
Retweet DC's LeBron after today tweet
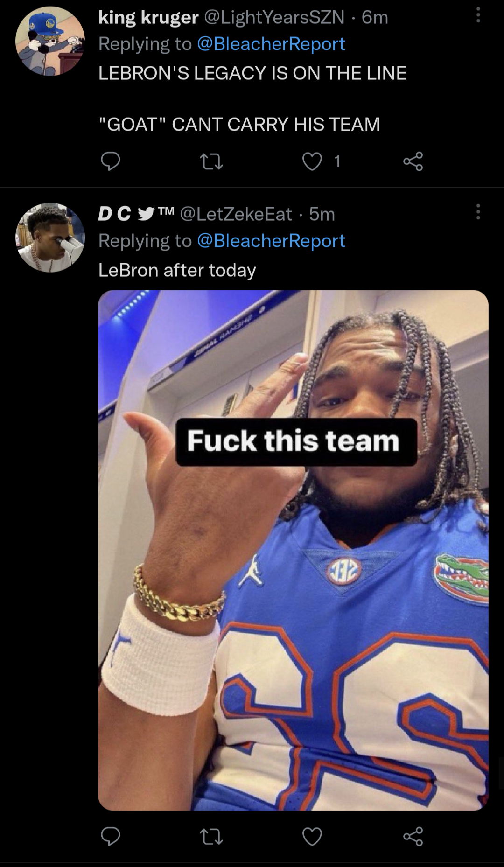tap(211, 836)
